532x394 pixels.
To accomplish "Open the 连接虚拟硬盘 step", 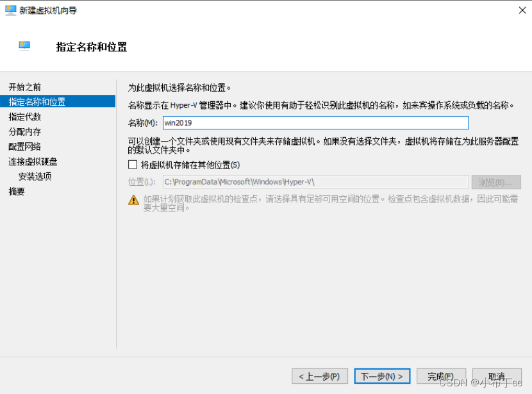I will 33,161.
